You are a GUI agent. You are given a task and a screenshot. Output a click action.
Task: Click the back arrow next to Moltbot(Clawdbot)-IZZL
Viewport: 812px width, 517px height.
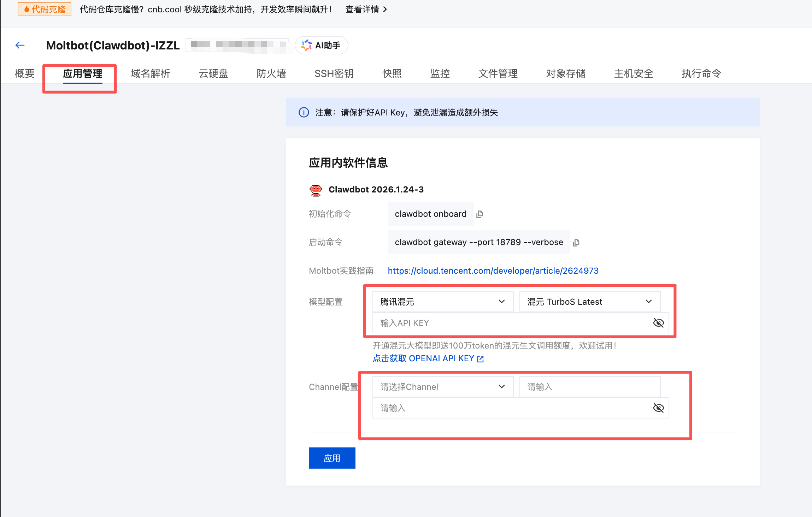coord(20,45)
